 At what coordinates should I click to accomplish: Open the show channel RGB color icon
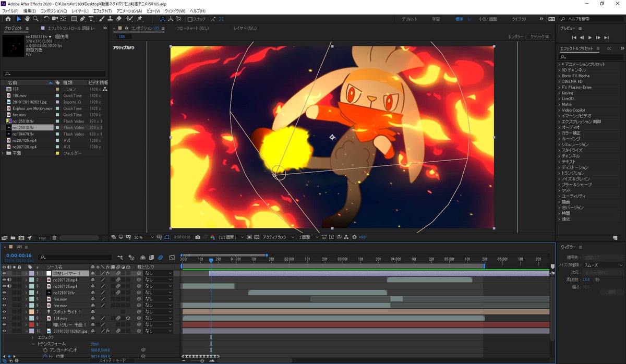pyautogui.click(x=212, y=237)
